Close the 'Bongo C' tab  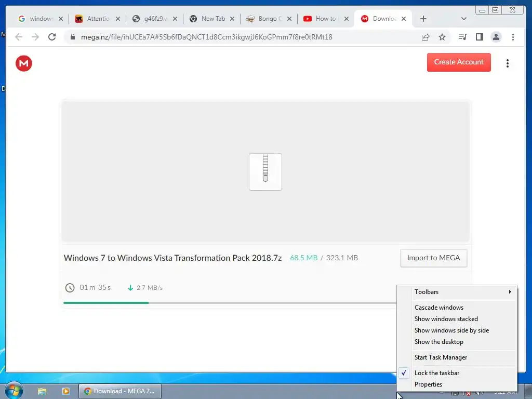289,19
